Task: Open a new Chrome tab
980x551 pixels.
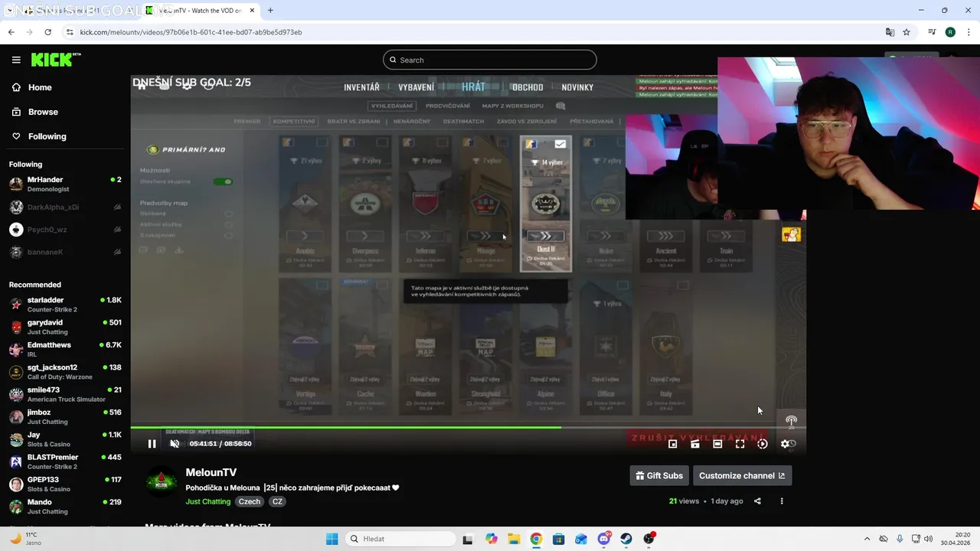Action: tap(270, 11)
